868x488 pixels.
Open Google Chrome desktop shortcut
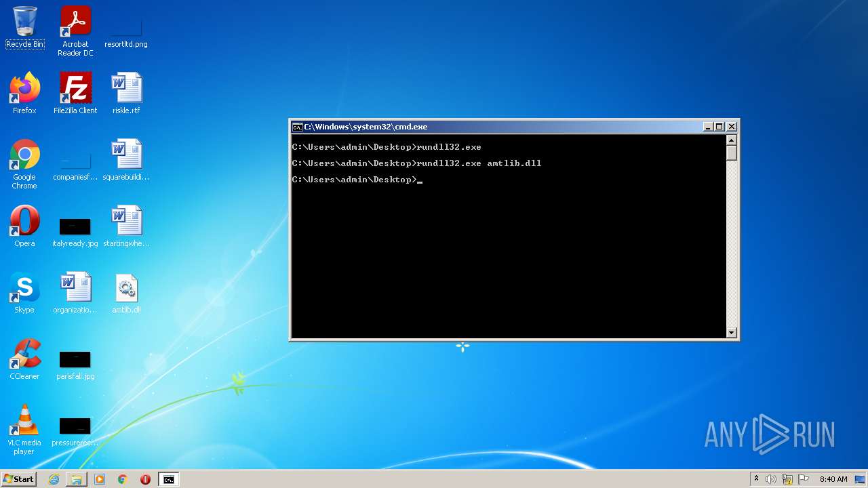[24, 165]
